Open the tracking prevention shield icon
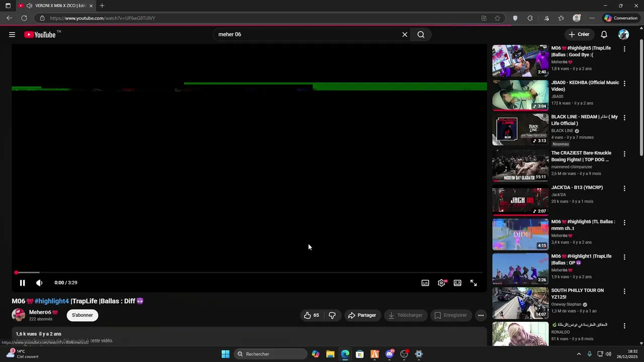The image size is (644, 362). click(515, 18)
